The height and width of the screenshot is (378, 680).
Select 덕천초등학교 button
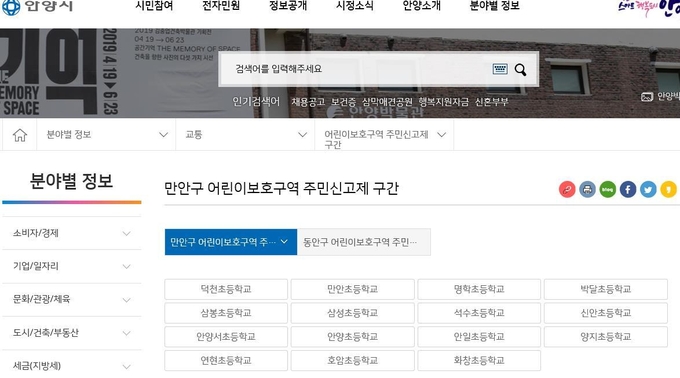coord(226,289)
